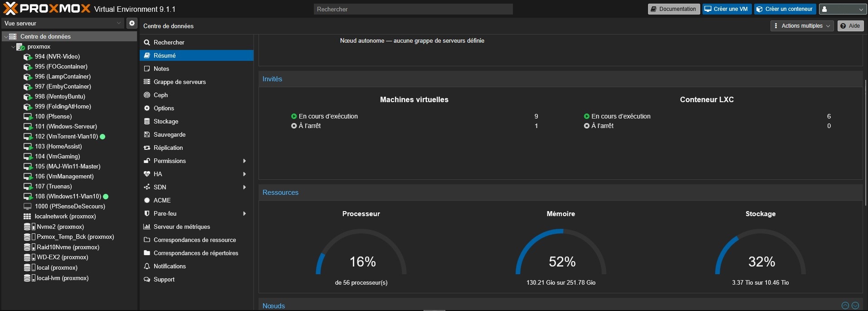The image size is (868, 311).
Task: Click the gear settings icon beside Vue serveur
Action: click(x=132, y=23)
